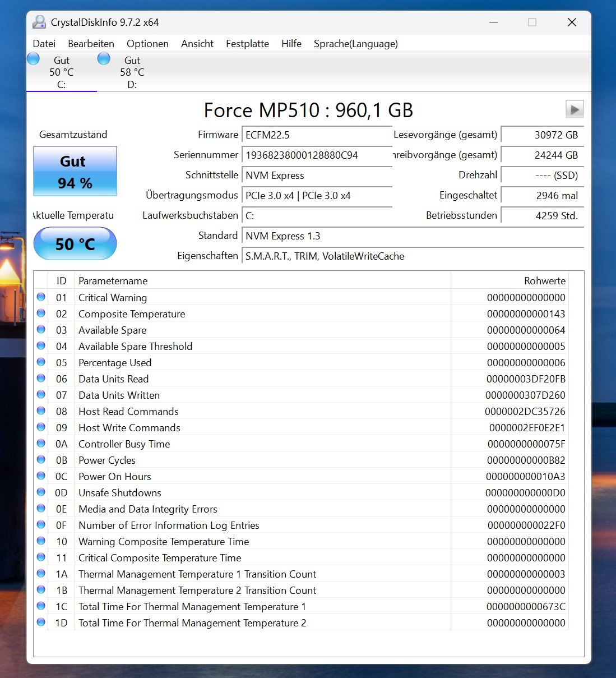Click the Rohwerte column header
The width and height of the screenshot is (616, 678).
click(510, 280)
